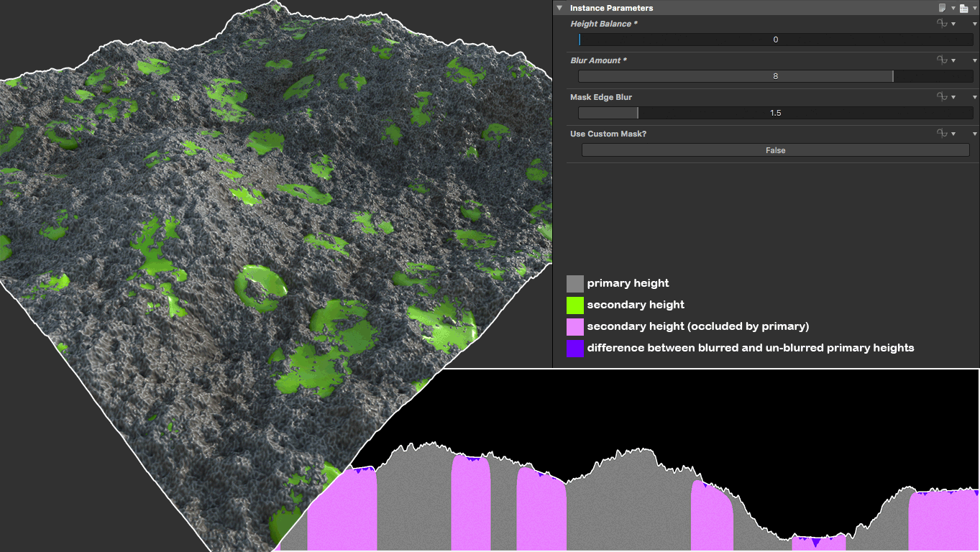Screen dimensions: 980x552
Task: Open Use Custom Mask far-right dropdown arrow
Action: (x=975, y=134)
